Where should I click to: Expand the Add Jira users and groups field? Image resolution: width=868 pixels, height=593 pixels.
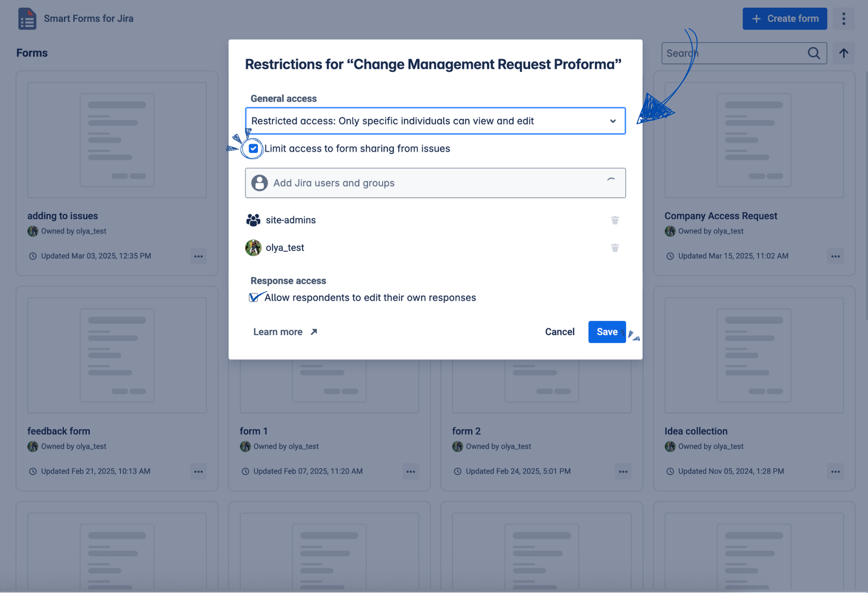435,183
